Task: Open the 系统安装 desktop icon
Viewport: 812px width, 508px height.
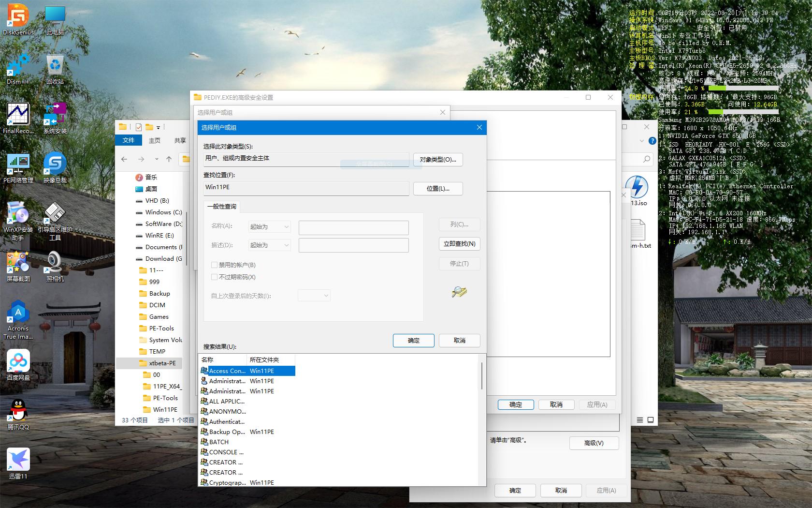Action: point(55,118)
